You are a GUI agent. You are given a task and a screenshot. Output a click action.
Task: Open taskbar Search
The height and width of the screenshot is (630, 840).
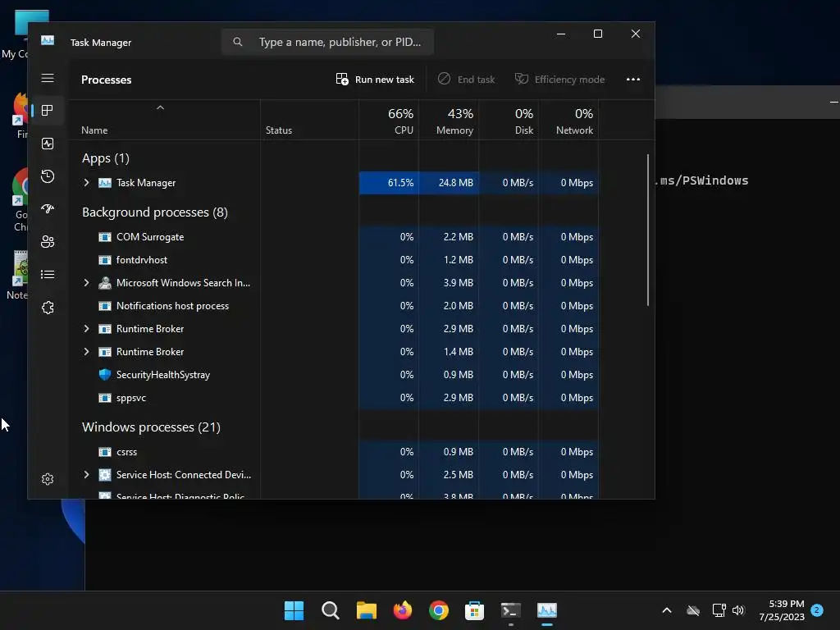330,610
